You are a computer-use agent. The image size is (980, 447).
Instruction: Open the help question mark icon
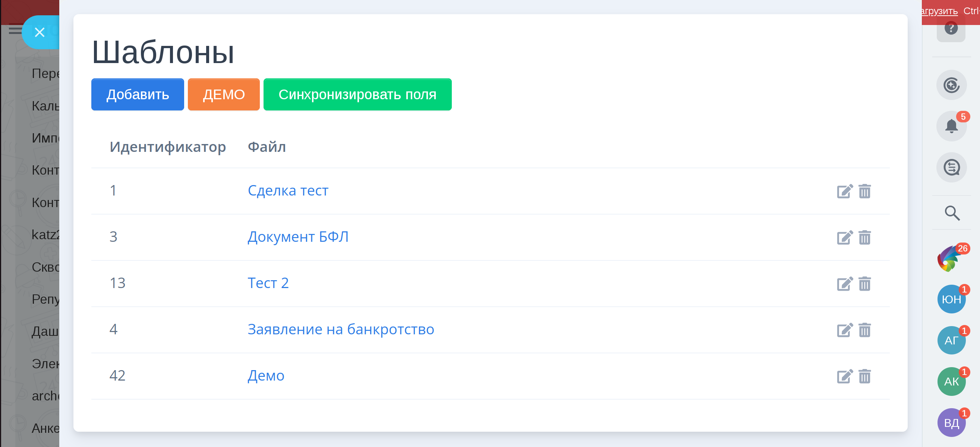951,28
